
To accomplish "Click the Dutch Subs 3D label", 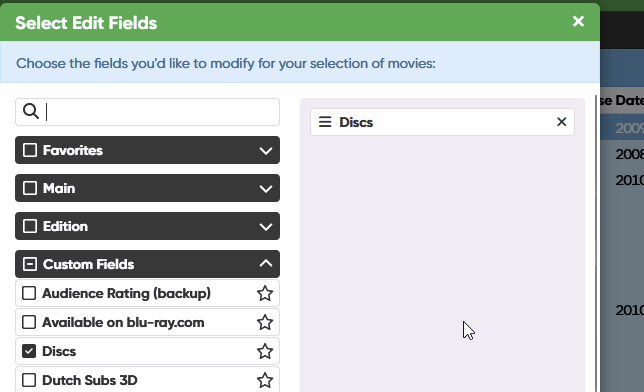I will (x=90, y=380).
